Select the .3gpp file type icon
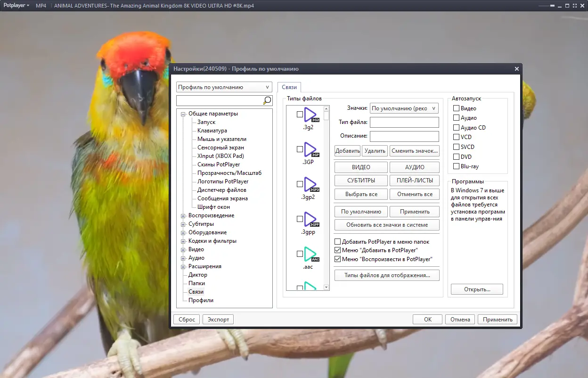This screenshot has height=378, width=588. (312, 219)
